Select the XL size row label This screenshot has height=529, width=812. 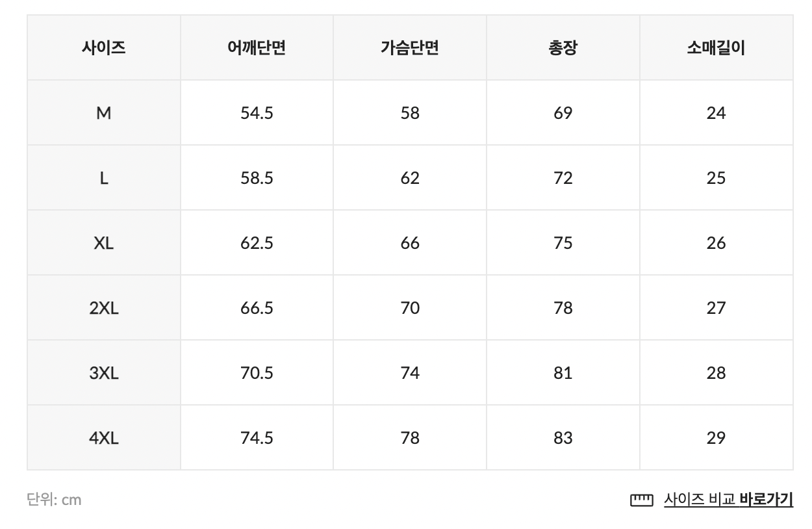tap(104, 243)
